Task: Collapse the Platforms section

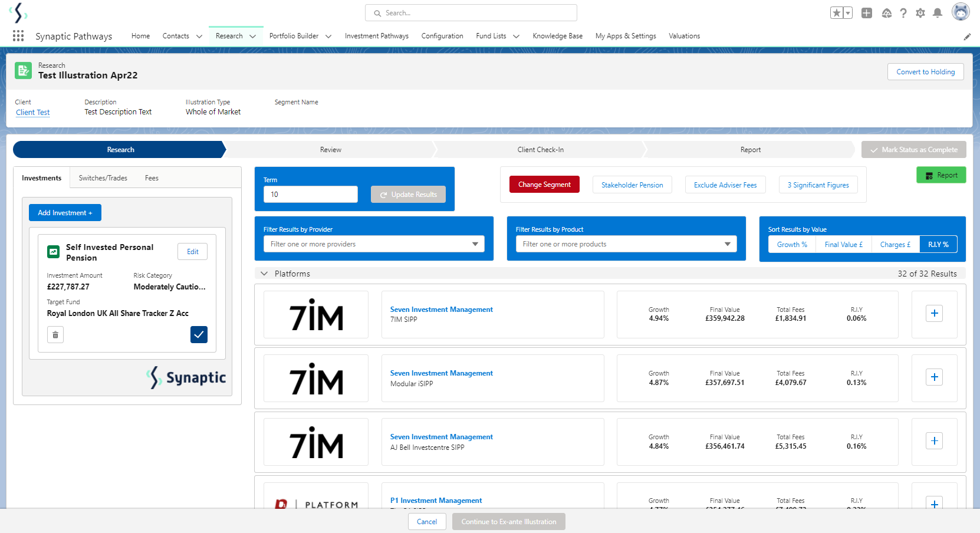Action: [x=264, y=274]
